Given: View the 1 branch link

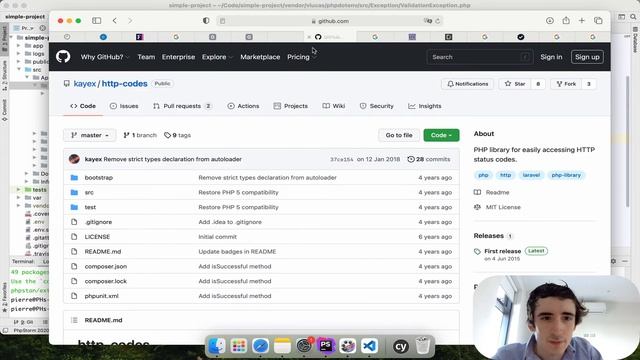Looking at the screenshot, I should [140, 135].
